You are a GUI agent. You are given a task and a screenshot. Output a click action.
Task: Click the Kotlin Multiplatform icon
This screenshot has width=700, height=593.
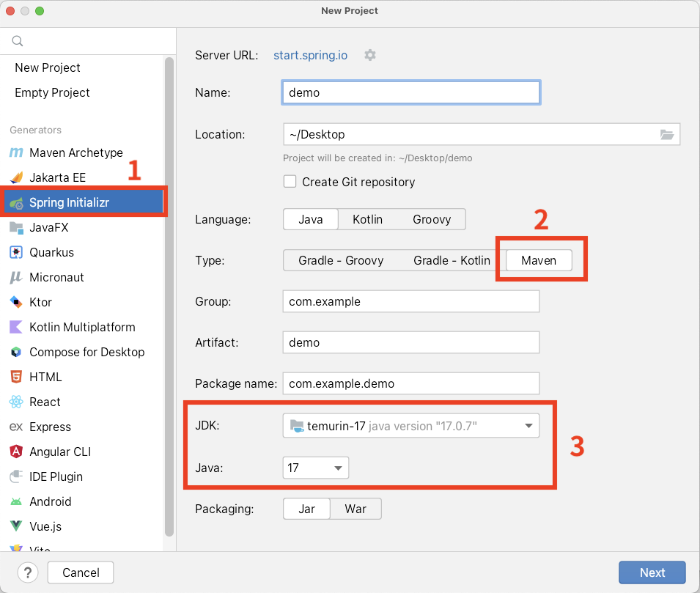tap(16, 328)
